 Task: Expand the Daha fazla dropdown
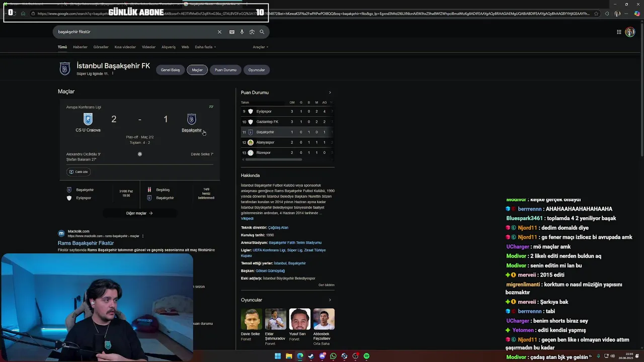(x=205, y=47)
